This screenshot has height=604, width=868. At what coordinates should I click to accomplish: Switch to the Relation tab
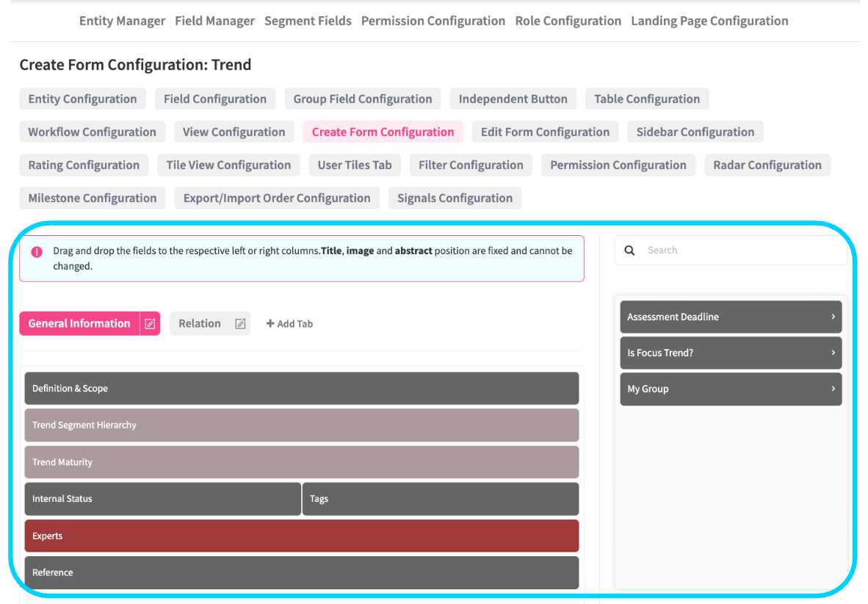[200, 324]
